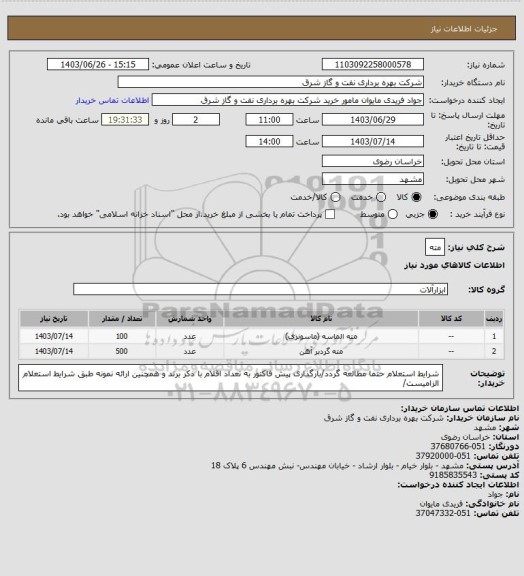Click the need date in row 1

[x=54, y=336]
